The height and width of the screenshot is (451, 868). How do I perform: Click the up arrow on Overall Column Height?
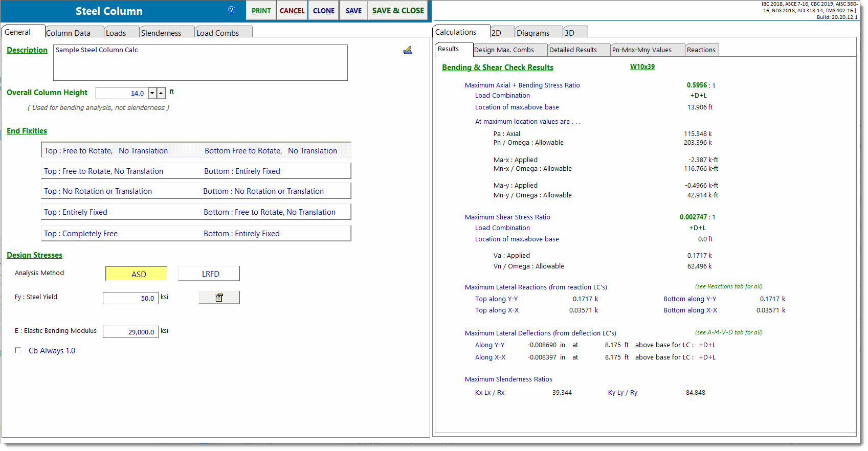[x=161, y=93]
